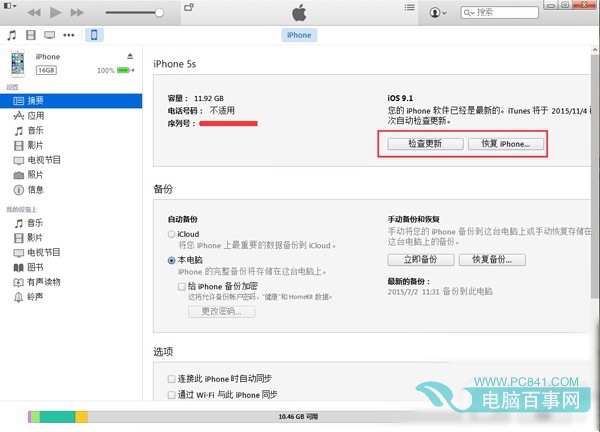
Task: Click the green segment of storage bar
Action: pyautogui.click(x=57, y=417)
